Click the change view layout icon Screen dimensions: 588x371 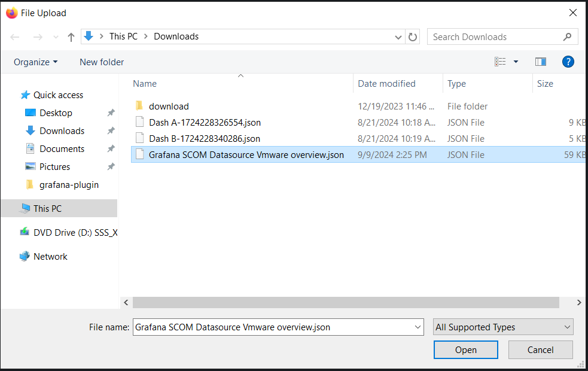point(500,62)
